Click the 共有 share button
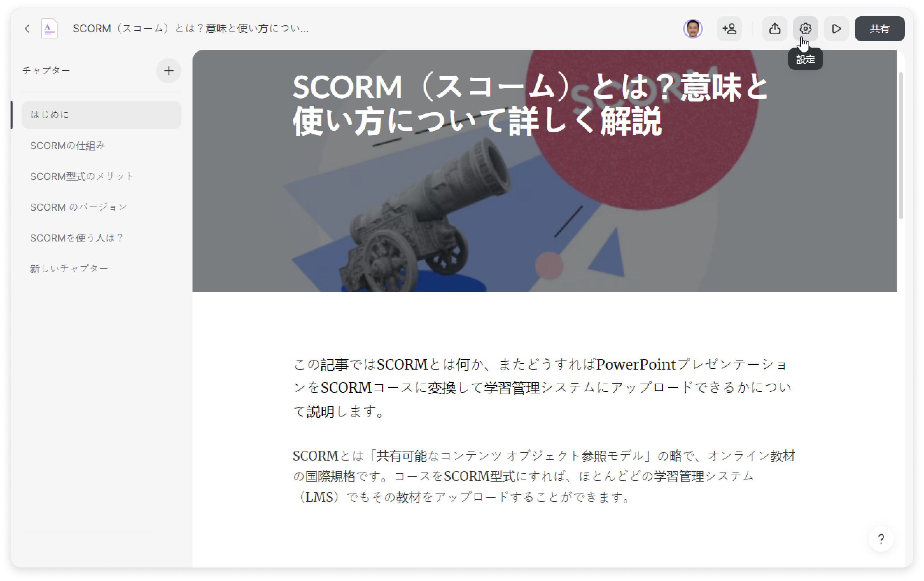 click(x=880, y=29)
